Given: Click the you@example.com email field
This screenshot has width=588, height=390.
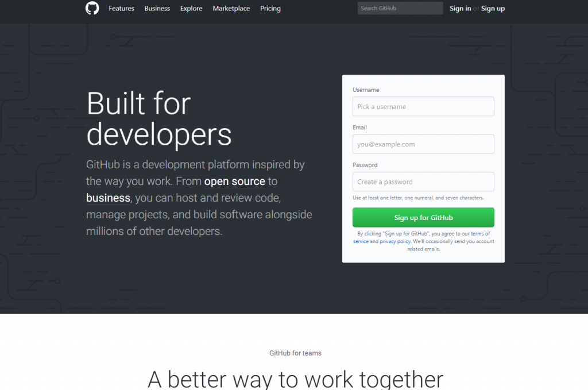Looking at the screenshot, I should pos(423,144).
